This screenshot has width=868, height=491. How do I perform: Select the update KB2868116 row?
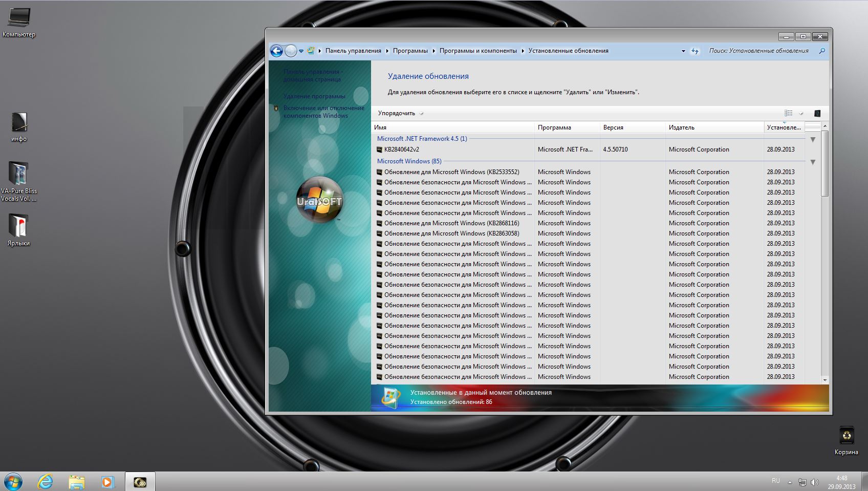tap(589, 223)
